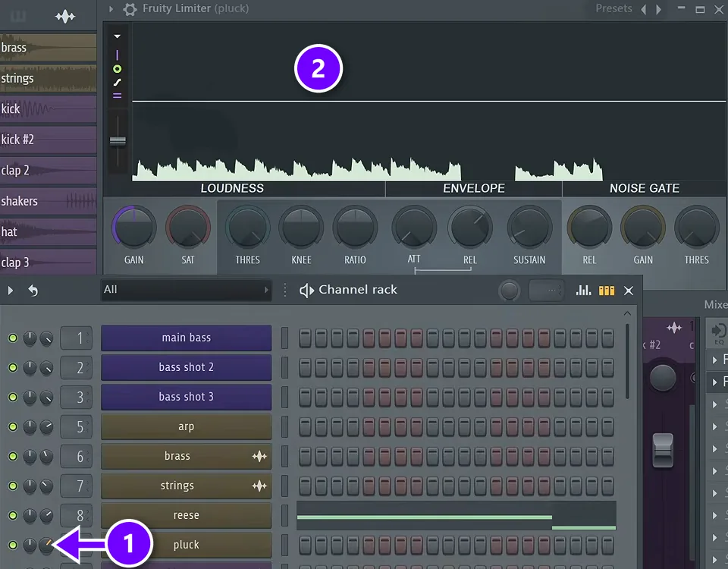Click the THRES knob in Loudness

247,228
